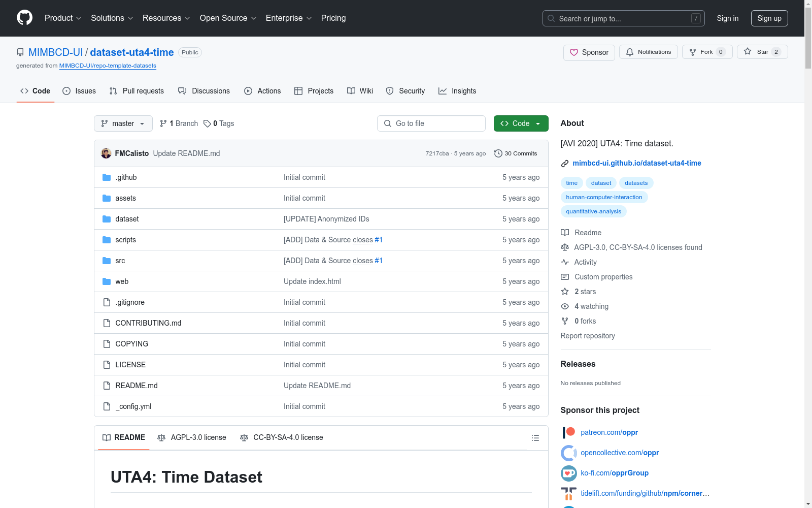The width and height of the screenshot is (812, 508).
Task: Switch to the AGPL-3.0 license tab
Action: pos(192,437)
